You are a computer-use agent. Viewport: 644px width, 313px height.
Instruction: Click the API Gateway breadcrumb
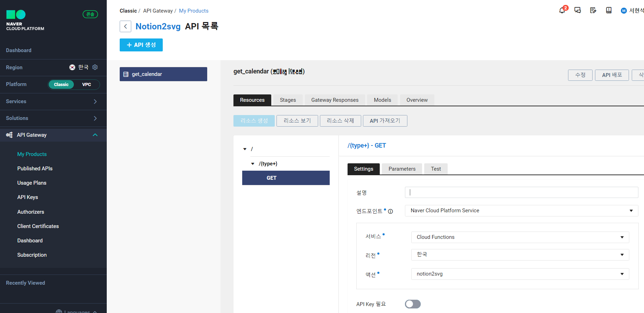pyautogui.click(x=158, y=11)
